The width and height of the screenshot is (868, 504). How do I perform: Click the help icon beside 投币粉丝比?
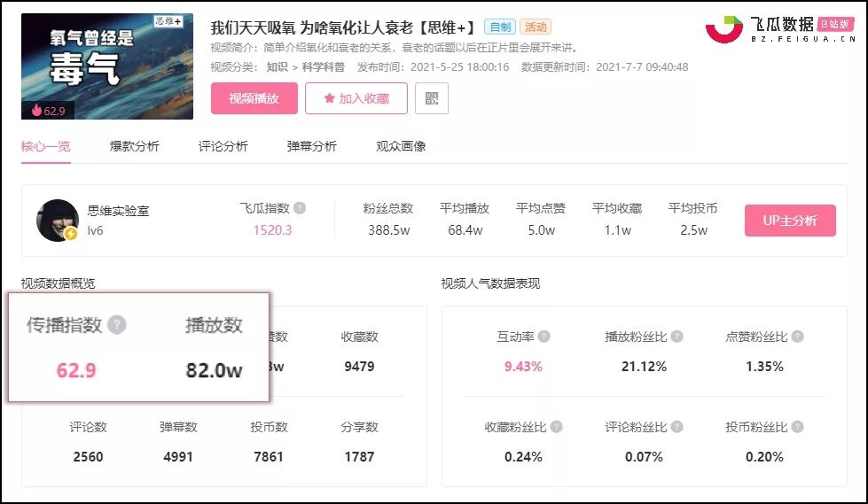pyautogui.click(x=797, y=427)
